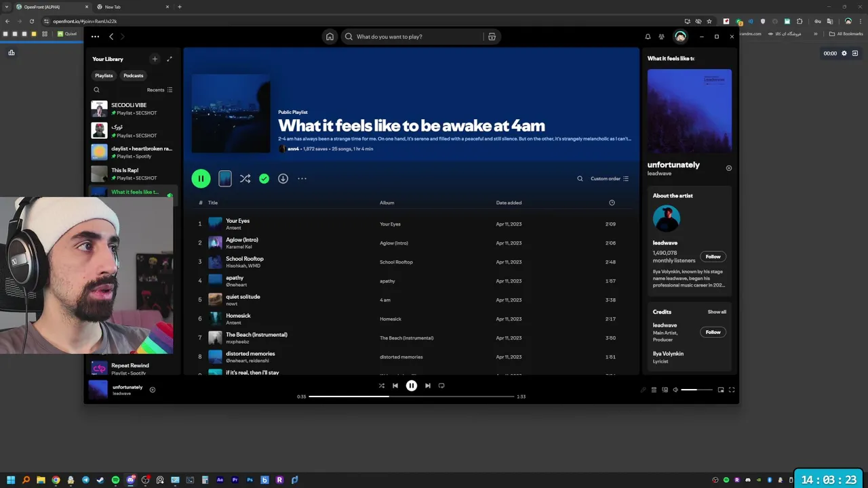Open more options for this playlist
Screen dimensions: 868x488
pos(302,178)
